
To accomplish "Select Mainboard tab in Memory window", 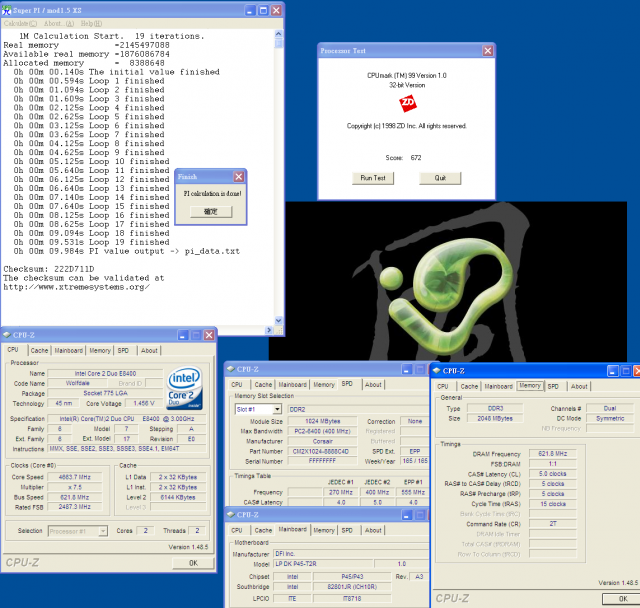I will [498, 386].
